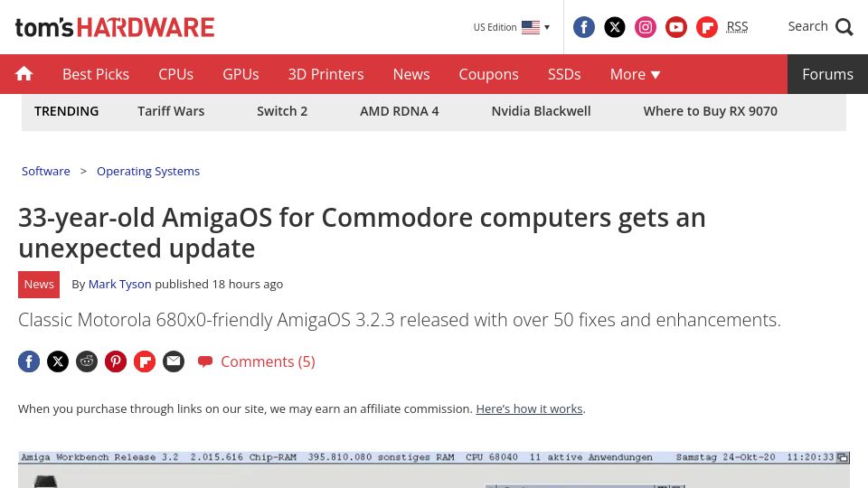Share article on Flipboard
The width and height of the screenshot is (868, 488).
point(145,361)
